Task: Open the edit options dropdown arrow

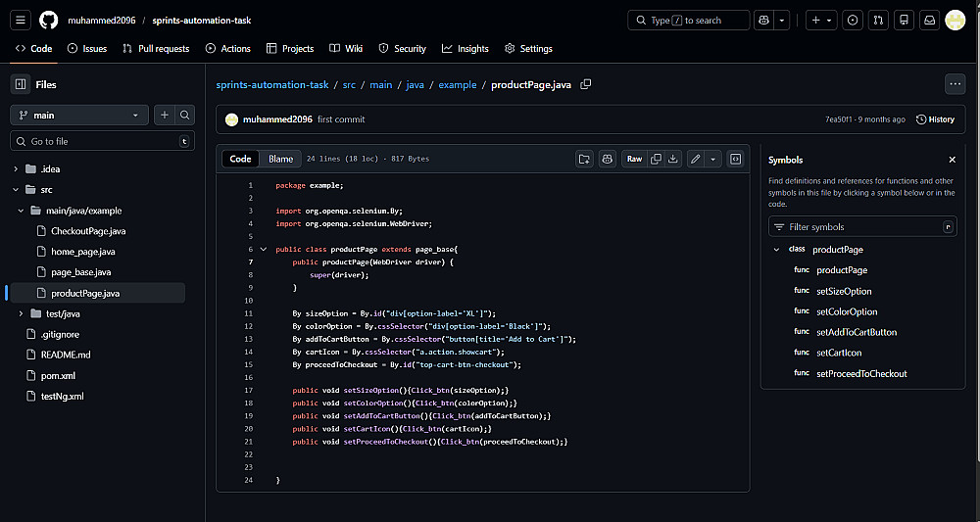Action: (x=712, y=159)
